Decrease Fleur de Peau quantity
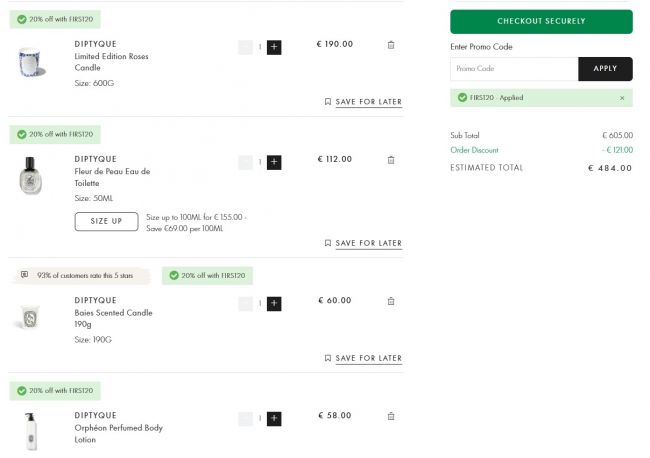The image size is (650, 458). point(245,162)
